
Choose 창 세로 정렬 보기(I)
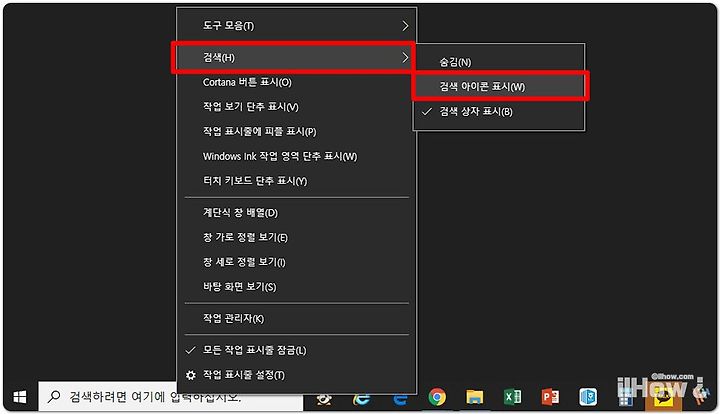coord(297,262)
